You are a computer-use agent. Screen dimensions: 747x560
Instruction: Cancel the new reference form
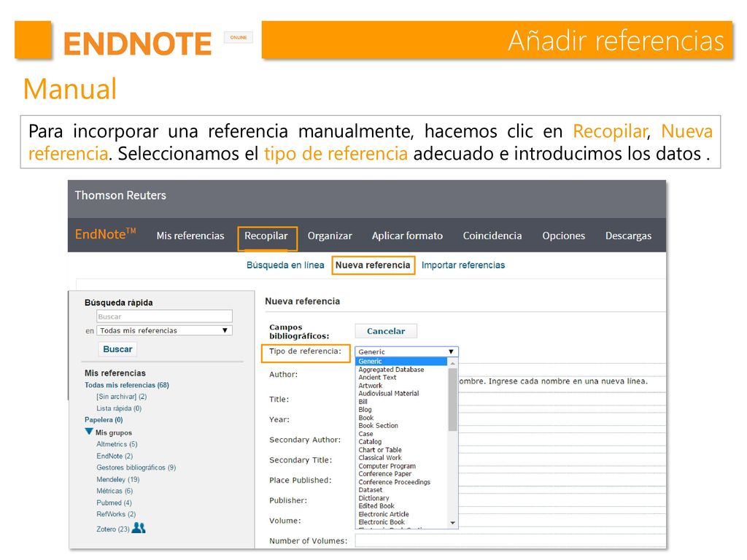[386, 331]
